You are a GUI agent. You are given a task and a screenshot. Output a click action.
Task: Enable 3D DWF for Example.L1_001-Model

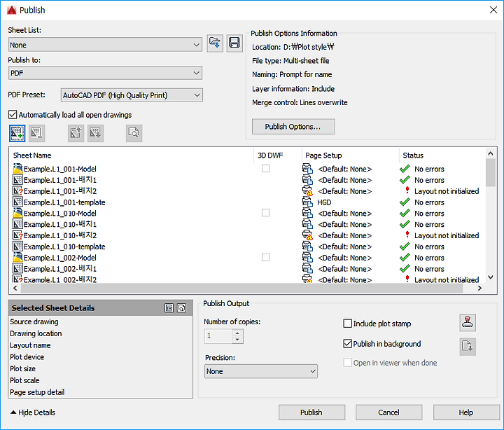[265, 168]
